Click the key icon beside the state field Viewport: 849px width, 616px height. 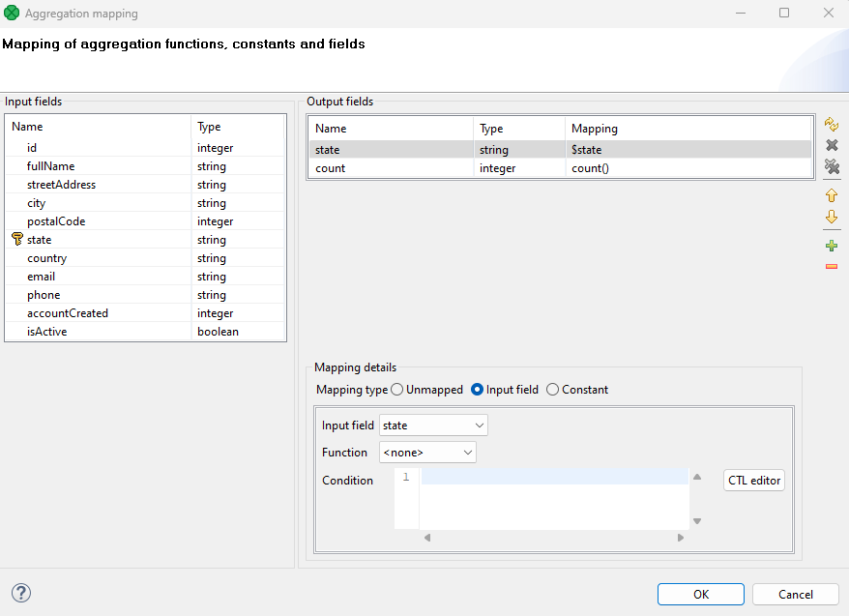pos(16,239)
